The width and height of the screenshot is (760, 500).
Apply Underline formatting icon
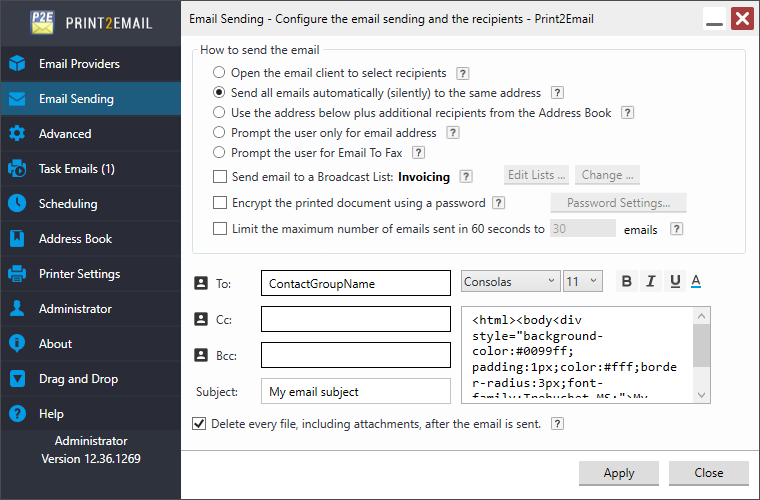click(x=674, y=282)
